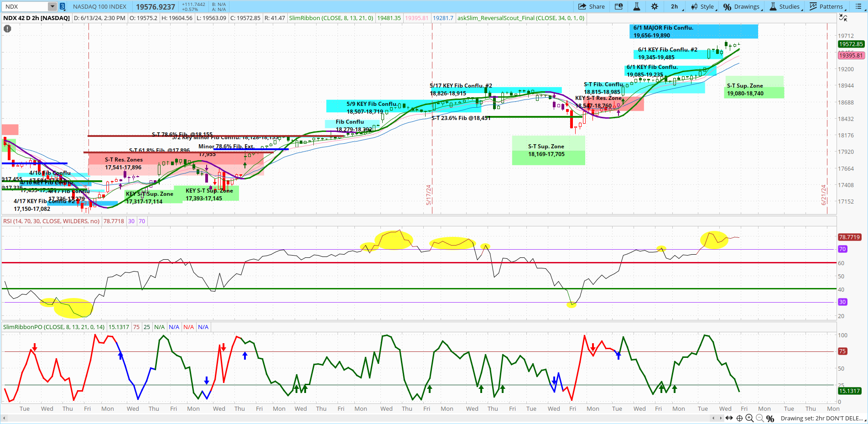Click the warning exclamation icon on the chart

click(x=7, y=28)
